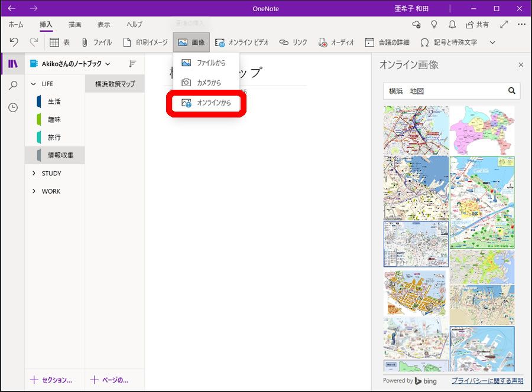The image size is (532, 392).
Task: Open the Search magnifier in sidebar
Action: pyautogui.click(x=12, y=86)
